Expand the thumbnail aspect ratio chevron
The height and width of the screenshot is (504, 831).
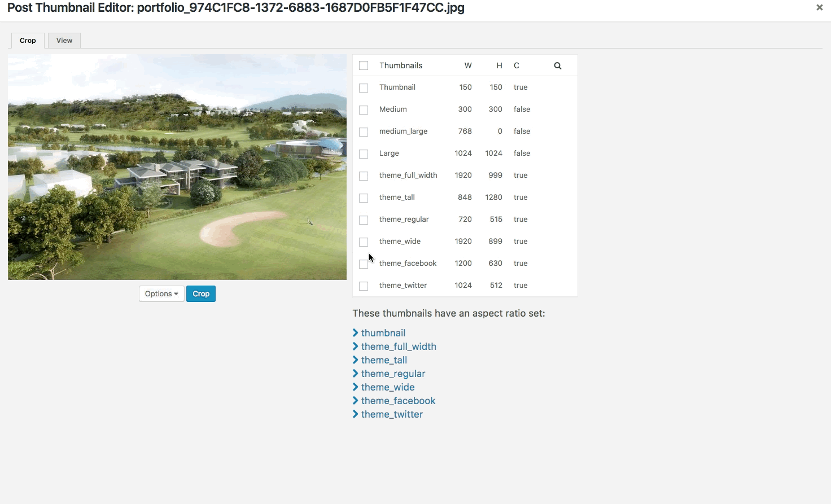pyautogui.click(x=356, y=333)
